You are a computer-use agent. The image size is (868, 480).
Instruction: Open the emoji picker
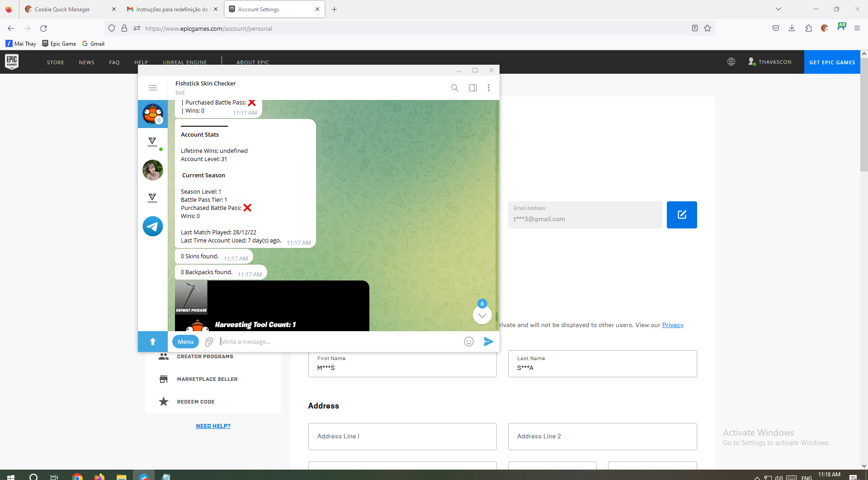[469, 342]
